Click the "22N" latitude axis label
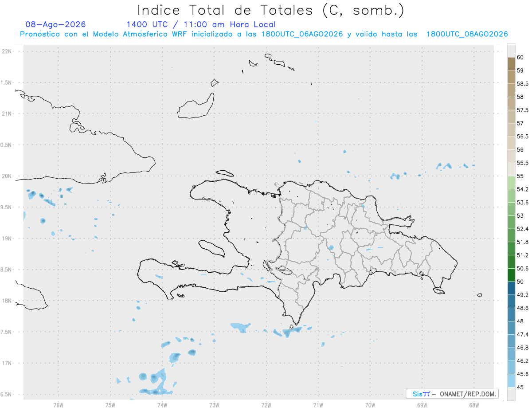Image resolution: width=532 pixels, height=411 pixels. click(8, 51)
